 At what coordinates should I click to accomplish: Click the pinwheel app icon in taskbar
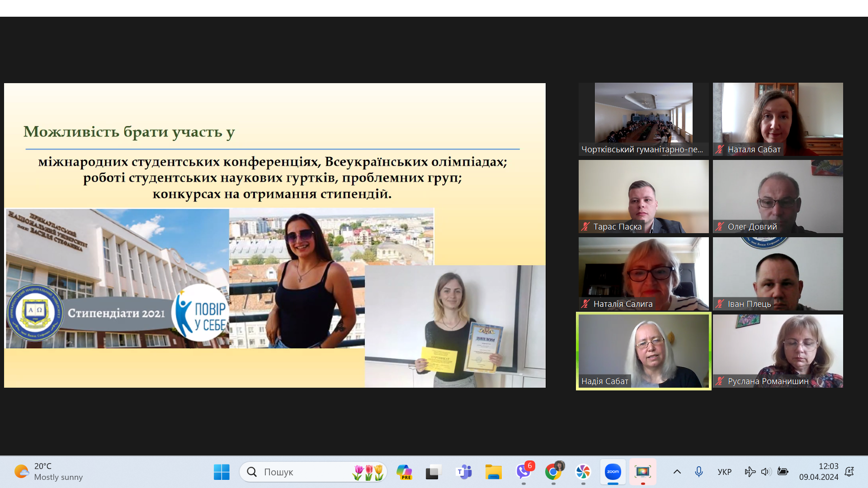coord(583,472)
